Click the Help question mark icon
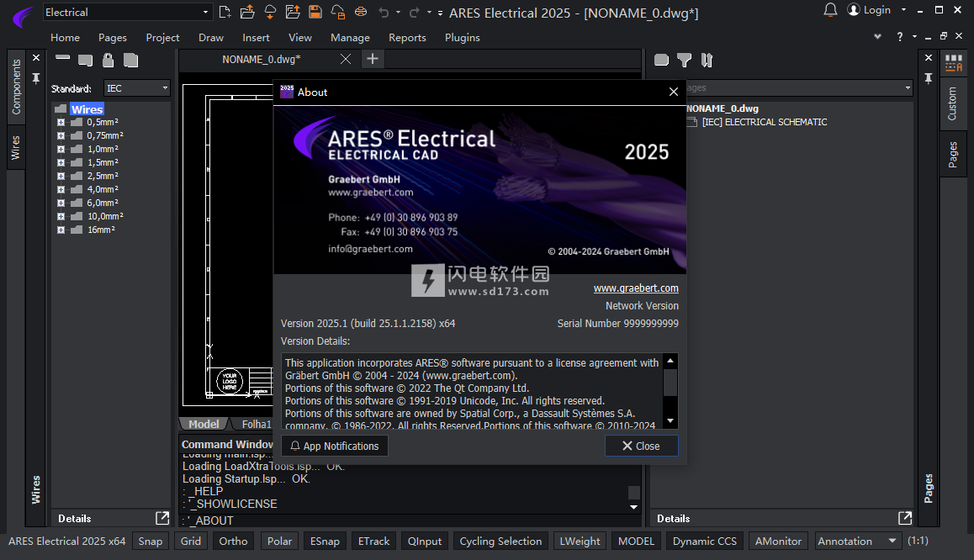 899,37
